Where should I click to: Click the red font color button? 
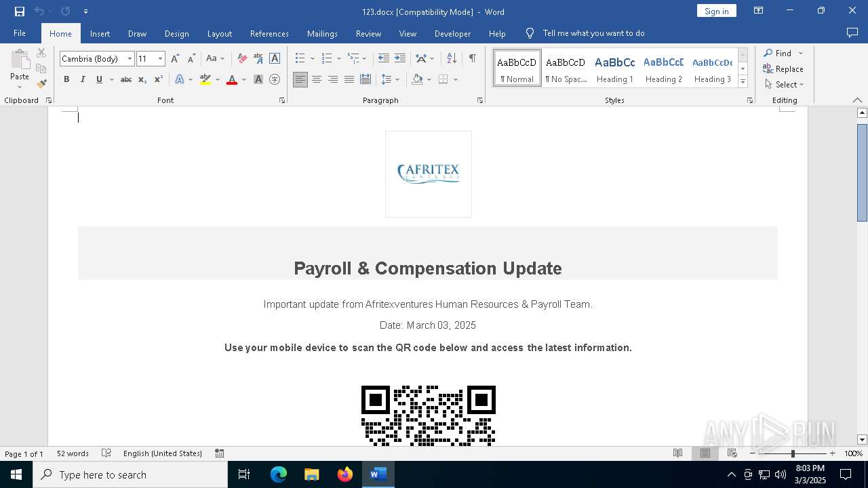click(232, 79)
